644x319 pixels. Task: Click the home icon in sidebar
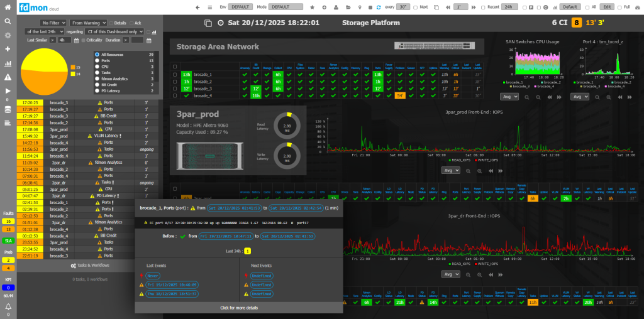click(x=8, y=7)
